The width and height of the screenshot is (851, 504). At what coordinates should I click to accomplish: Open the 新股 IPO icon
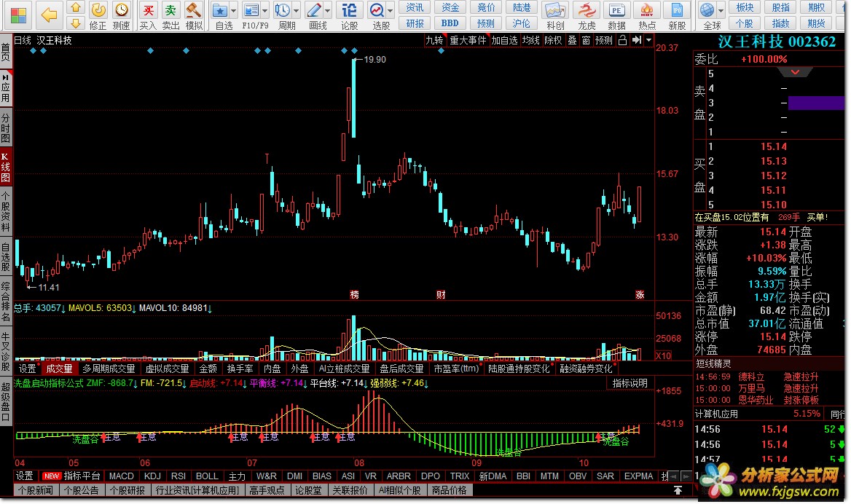tap(677, 9)
